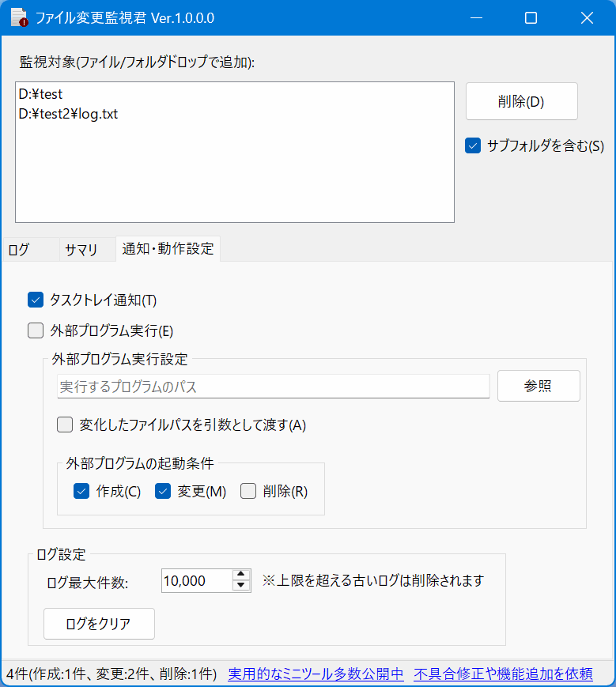Image resolution: width=616 pixels, height=687 pixels.
Task: Click the program path input field
Action: click(x=273, y=386)
